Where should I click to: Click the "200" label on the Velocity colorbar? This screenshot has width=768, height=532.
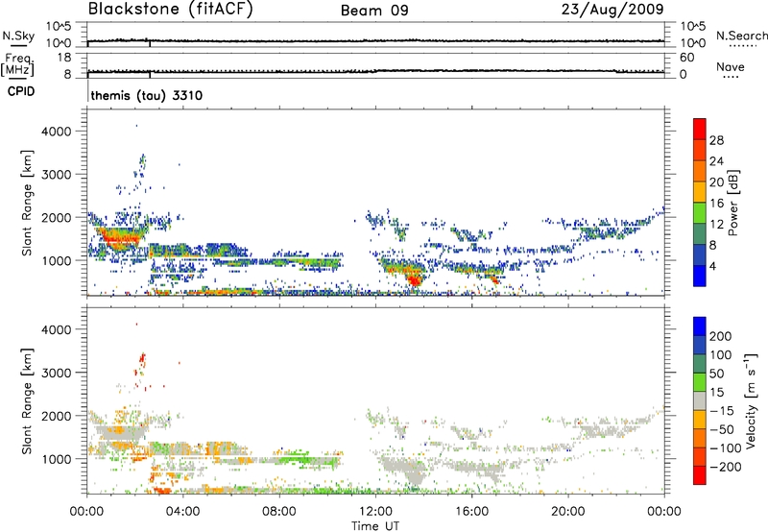click(x=721, y=336)
